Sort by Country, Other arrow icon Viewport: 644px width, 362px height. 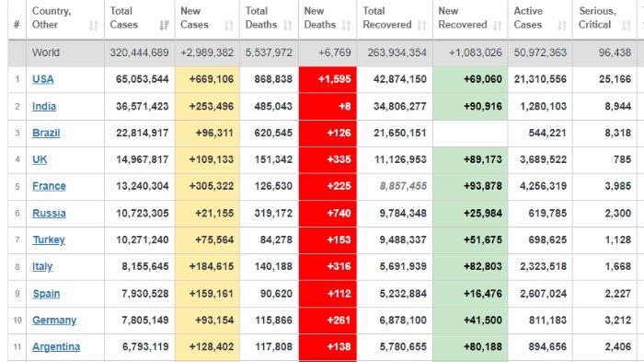pos(94,26)
